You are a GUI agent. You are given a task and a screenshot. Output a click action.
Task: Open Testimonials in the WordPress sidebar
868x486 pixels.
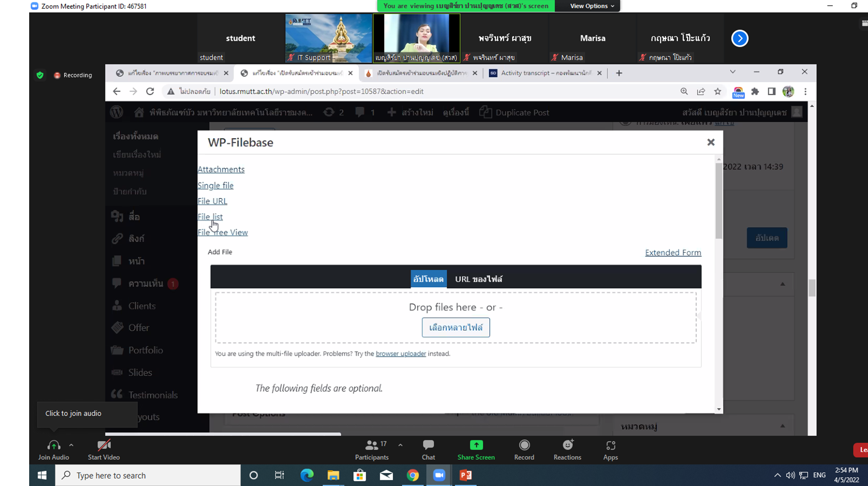pos(153,395)
